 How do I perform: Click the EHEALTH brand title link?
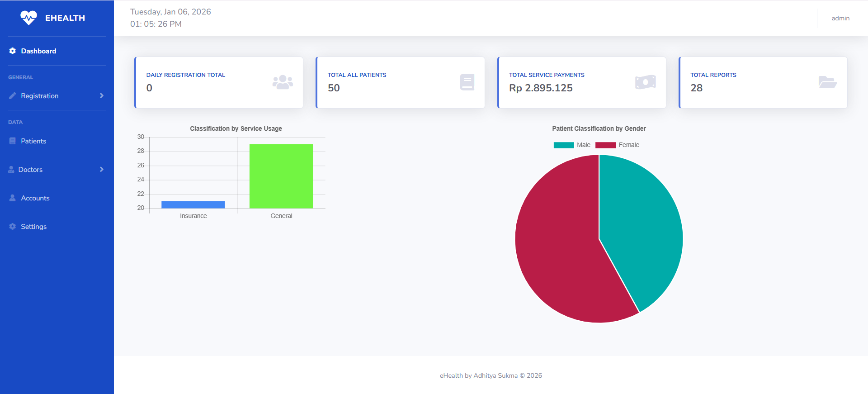[65, 18]
